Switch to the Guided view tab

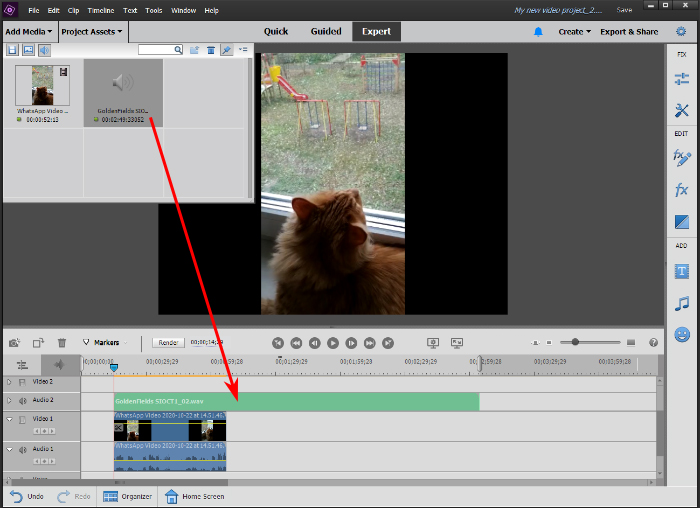click(326, 31)
